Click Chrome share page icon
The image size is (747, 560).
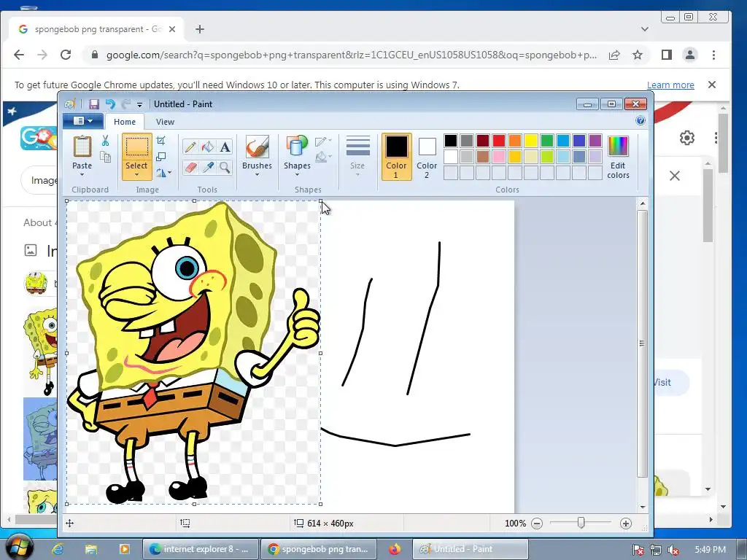click(614, 55)
